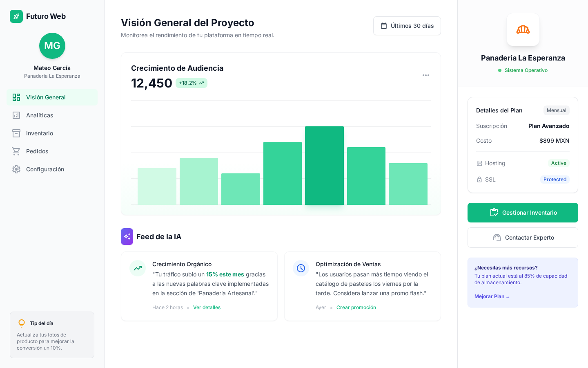The image size is (588, 368).
Task: Click the Gestionar Inventario button
Action: [523, 213]
